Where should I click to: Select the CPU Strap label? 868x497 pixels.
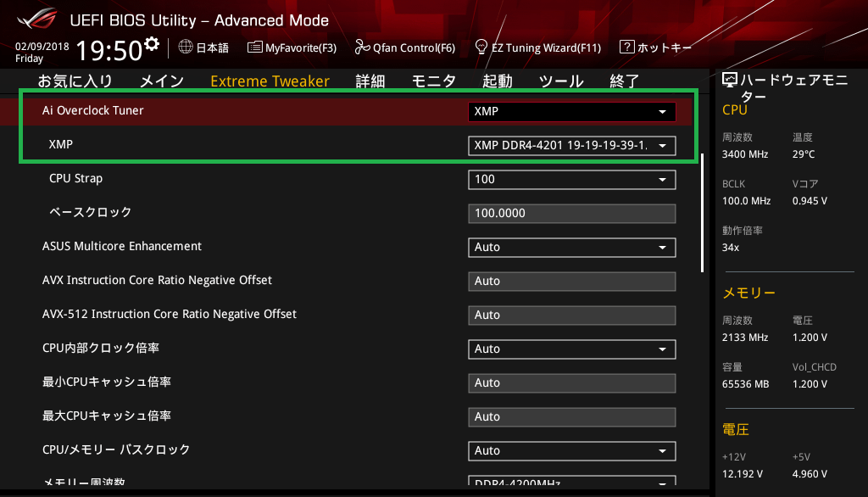pos(75,178)
